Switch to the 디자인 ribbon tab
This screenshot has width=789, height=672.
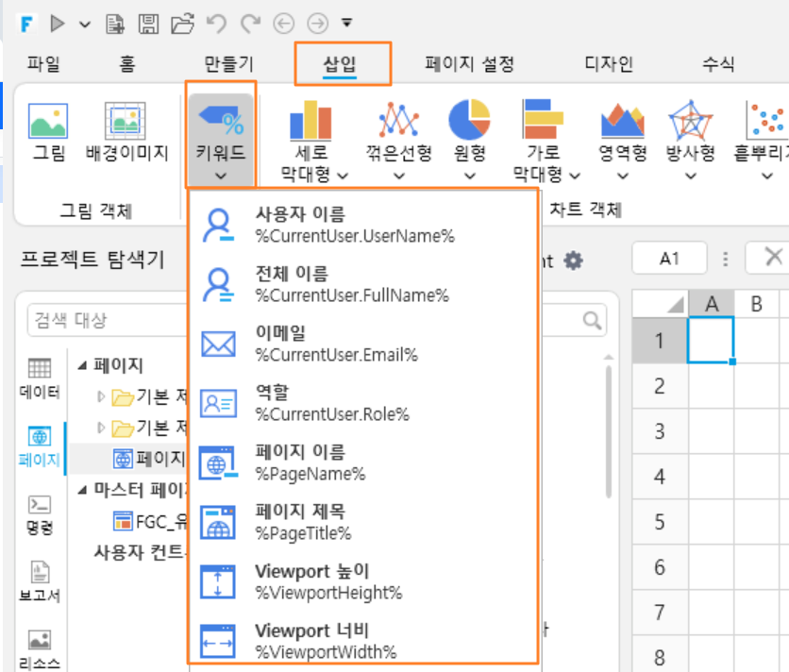609,64
